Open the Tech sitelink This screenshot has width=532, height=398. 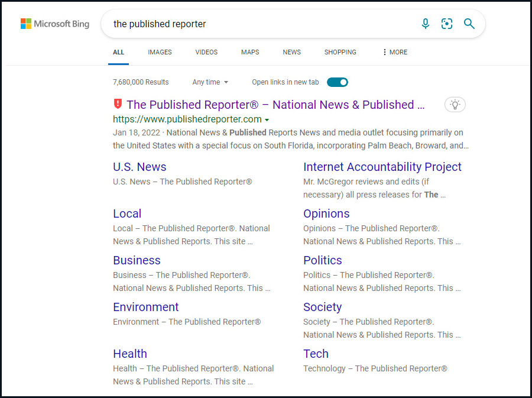click(x=316, y=354)
